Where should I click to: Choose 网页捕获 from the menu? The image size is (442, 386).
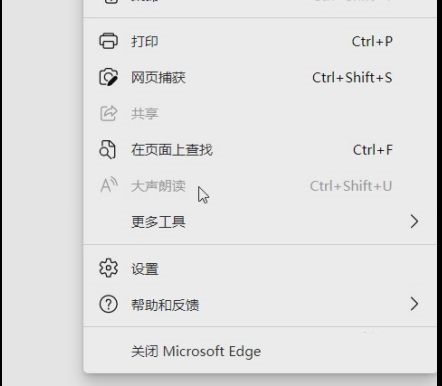(x=260, y=77)
